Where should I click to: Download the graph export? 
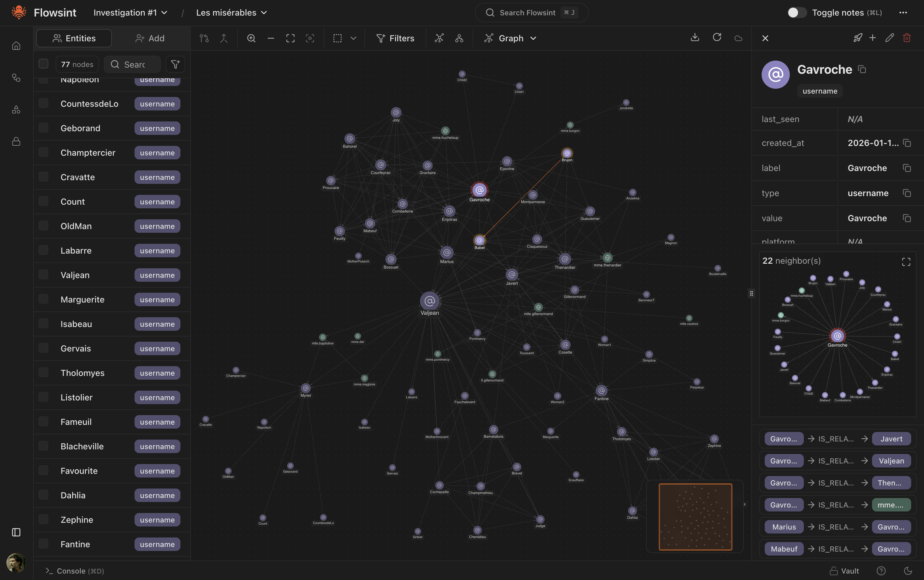coord(694,37)
